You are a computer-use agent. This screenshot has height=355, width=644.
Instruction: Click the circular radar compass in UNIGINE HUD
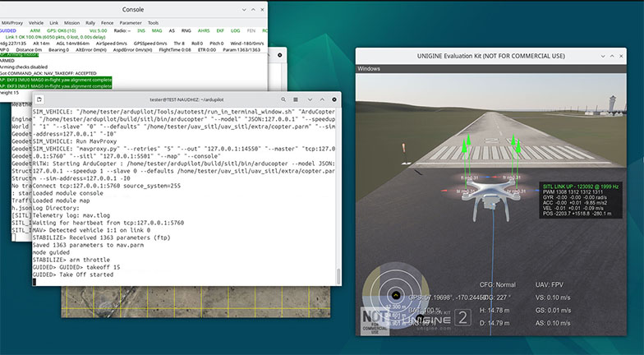point(396,294)
